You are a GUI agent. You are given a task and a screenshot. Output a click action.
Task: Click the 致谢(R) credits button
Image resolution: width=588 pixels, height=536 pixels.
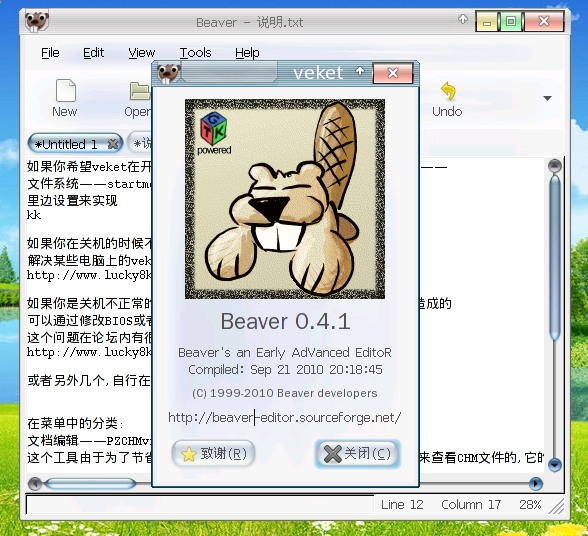click(213, 453)
